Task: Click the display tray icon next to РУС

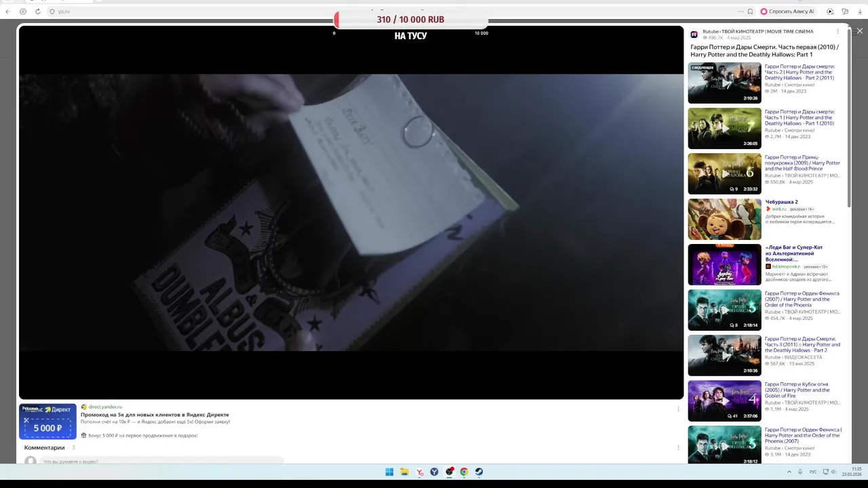Action: click(825, 472)
